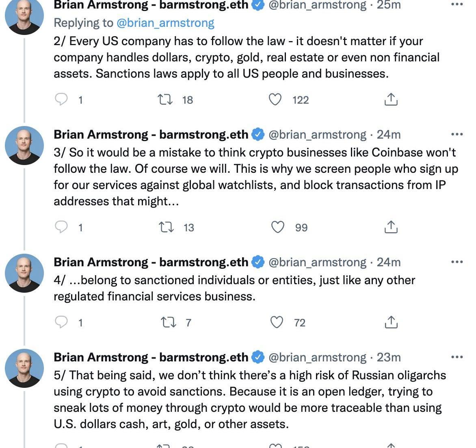
Task: Reply to the 2/ tweet
Action: tap(61, 100)
